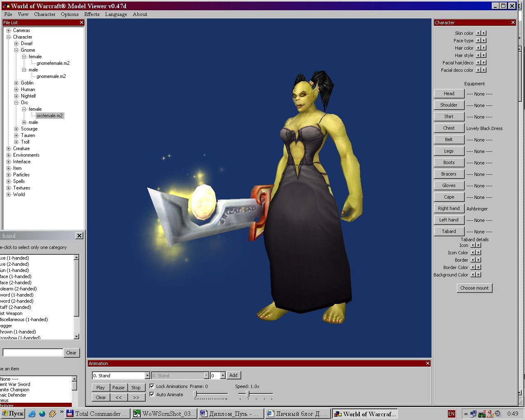Viewport: 525px width, 420px height.
Task: Click Facial deco color previous arrow
Action: (478, 70)
